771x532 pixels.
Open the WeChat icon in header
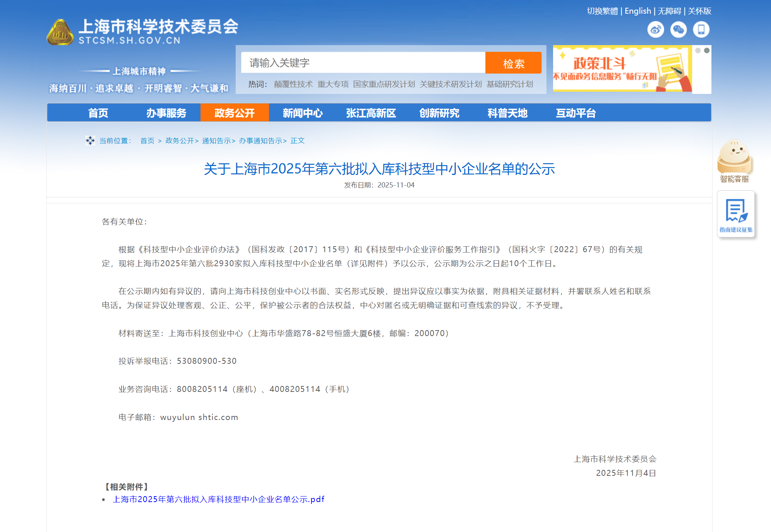click(x=678, y=30)
